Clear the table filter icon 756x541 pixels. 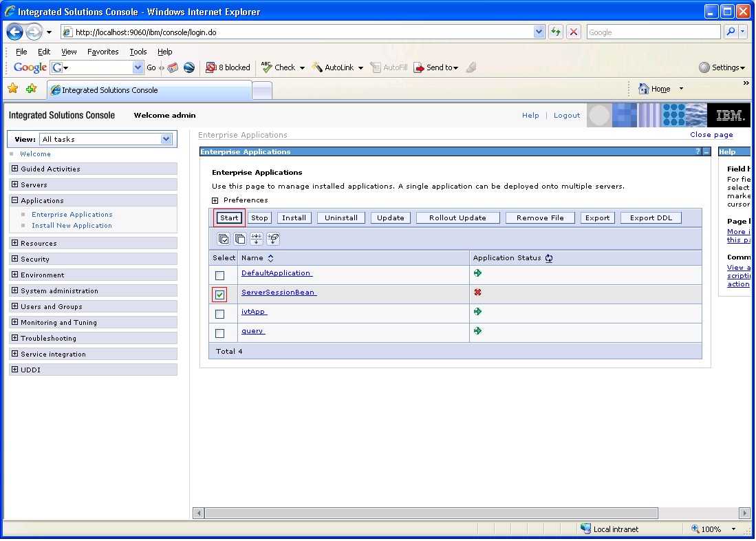[x=273, y=238]
